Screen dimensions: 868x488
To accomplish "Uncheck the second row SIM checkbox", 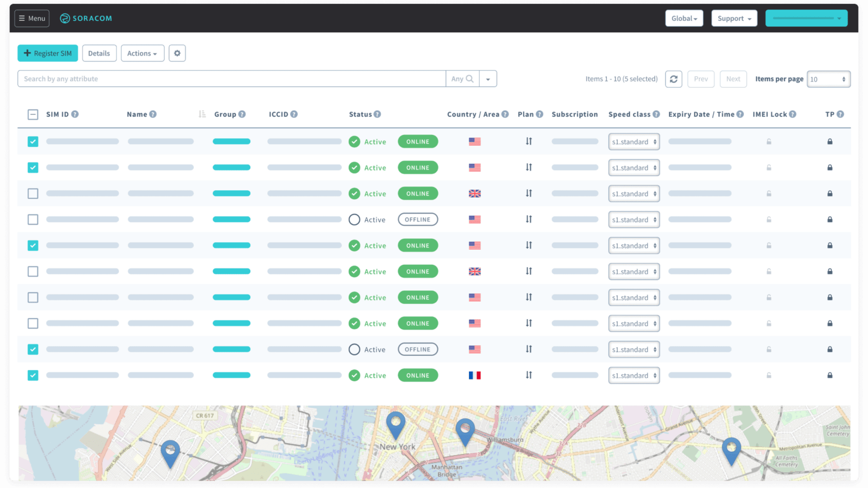I will point(33,168).
